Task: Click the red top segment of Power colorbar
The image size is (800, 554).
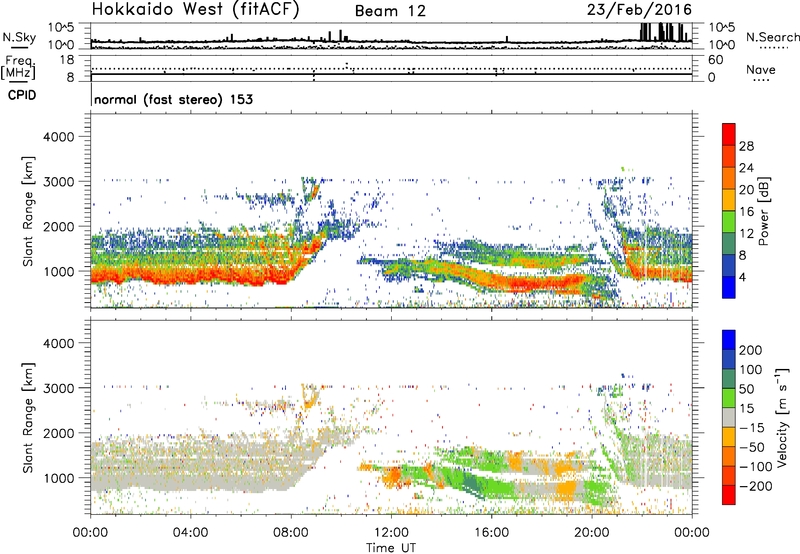Action: coord(729,135)
